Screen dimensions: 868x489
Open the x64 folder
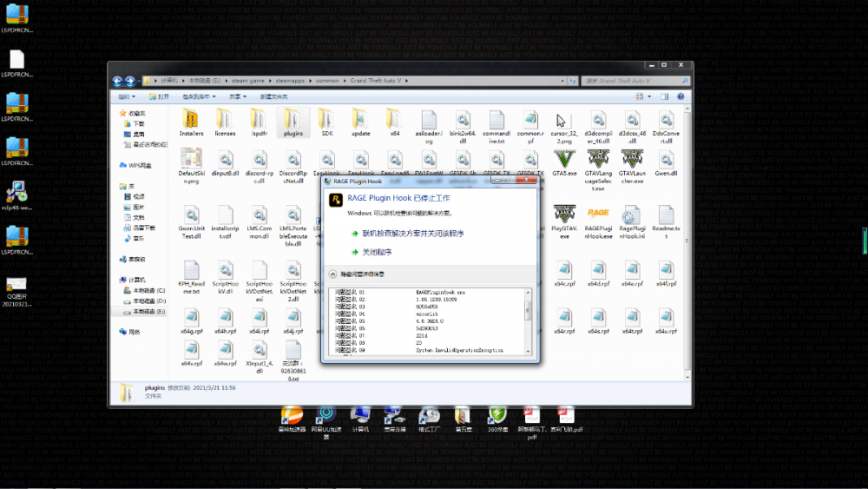pyautogui.click(x=394, y=123)
